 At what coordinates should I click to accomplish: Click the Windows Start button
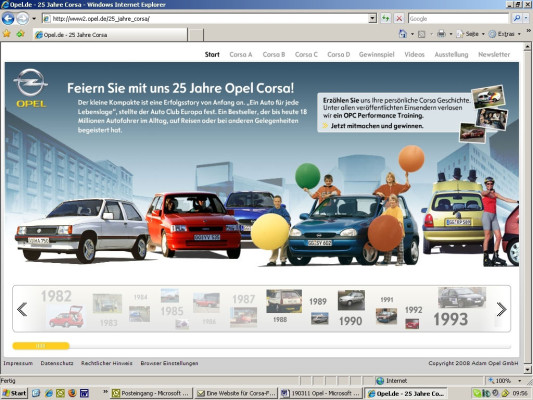click(14, 393)
